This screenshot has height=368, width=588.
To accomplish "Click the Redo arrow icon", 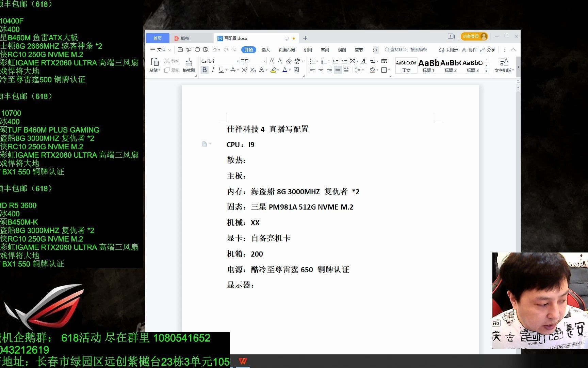I will (x=226, y=50).
